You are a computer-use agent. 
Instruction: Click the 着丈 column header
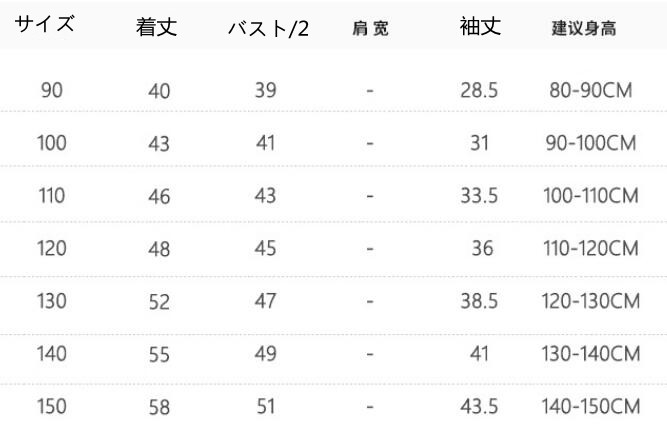coord(157,28)
